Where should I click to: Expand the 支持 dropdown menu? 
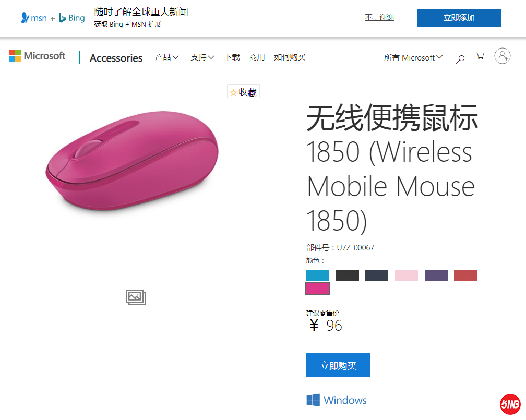202,57
